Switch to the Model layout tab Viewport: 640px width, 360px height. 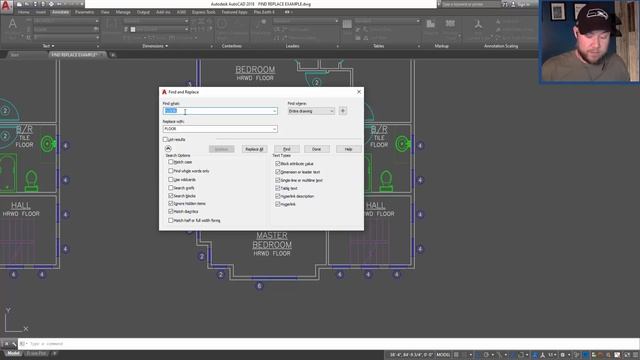click(x=13, y=353)
